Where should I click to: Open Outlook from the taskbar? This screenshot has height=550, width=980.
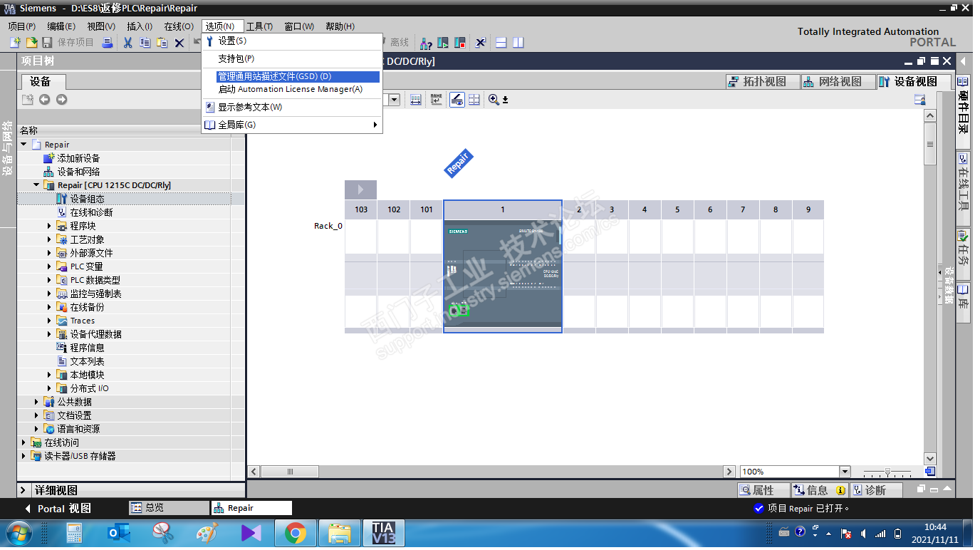point(118,533)
